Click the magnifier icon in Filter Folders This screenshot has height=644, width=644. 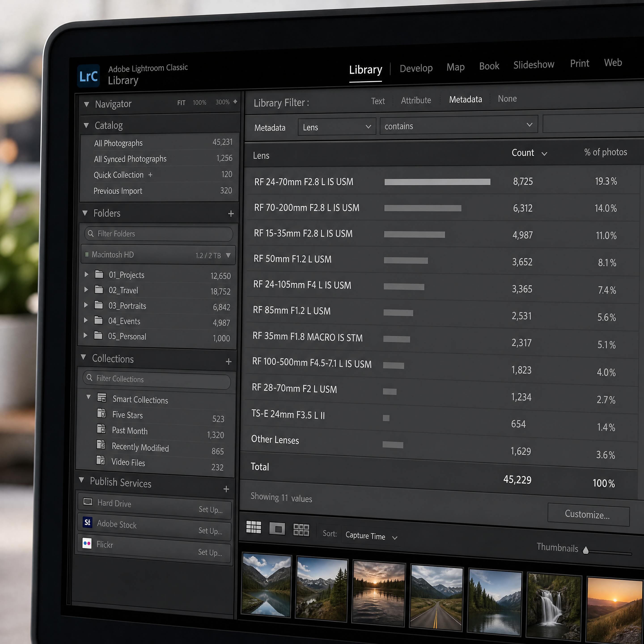click(x=90, y=234)
